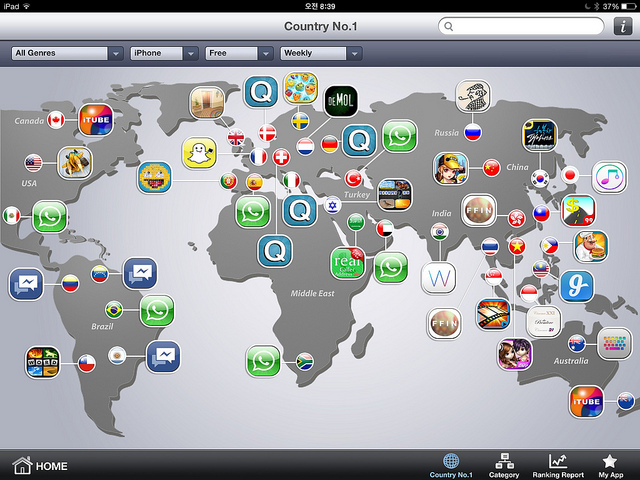The width and height of the screenshot is (640, 480).
Task: Tap the South Africa flag
Action: pos(304,361)
